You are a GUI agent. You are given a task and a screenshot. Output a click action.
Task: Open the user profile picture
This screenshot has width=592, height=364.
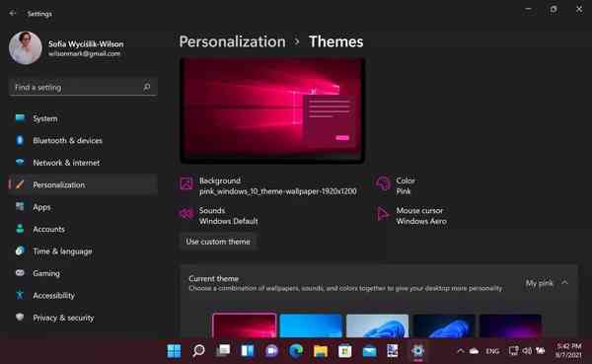(x=26, y=48)
